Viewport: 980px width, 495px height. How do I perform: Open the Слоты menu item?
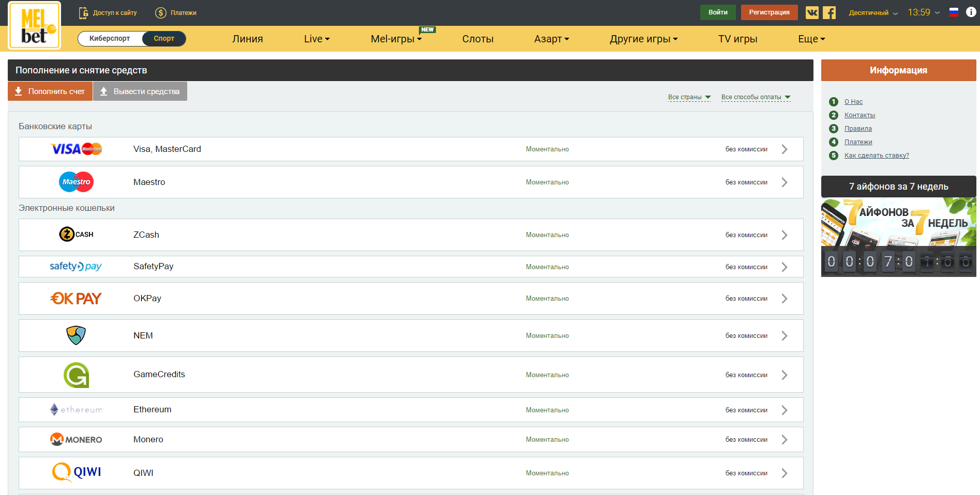(x=478, y=39)
